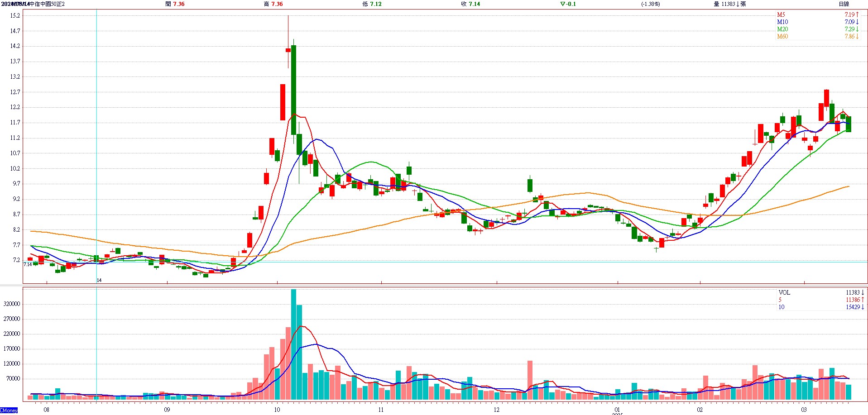Viewport: 868px width, 415px height.
Task: Click the M20 moving average legend entry
Action: coord(782,29)
